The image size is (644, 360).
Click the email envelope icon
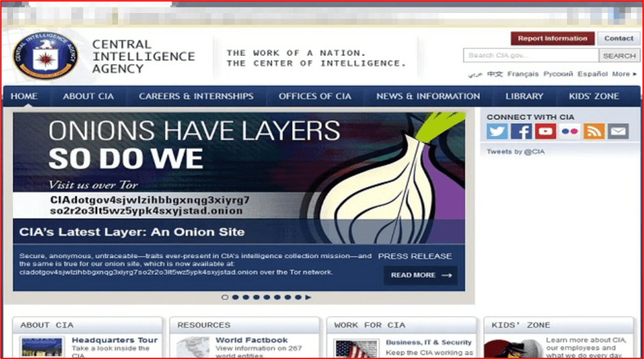pyautogui.click(x=618, y=131)
